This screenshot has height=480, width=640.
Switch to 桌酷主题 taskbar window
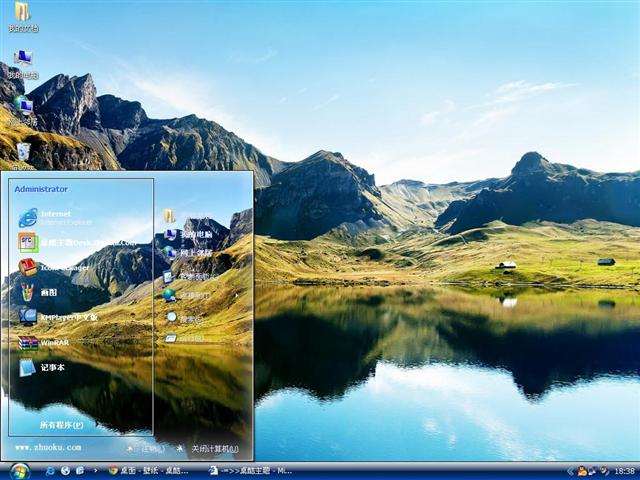click(x=250, y=471)
